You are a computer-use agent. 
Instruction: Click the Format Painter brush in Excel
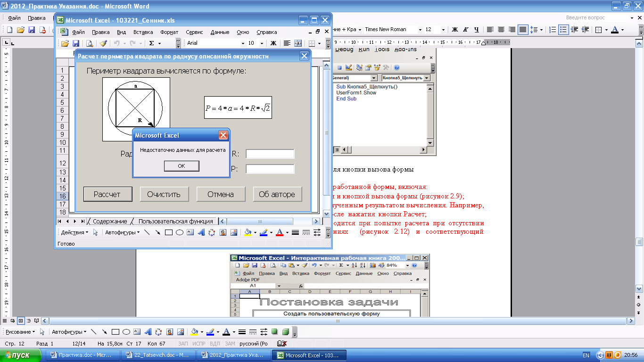pyautogui.click(x=103, y=43)
